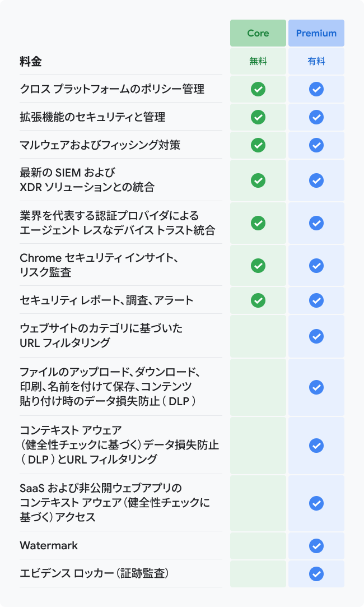Click Premium checkmark for URL フィルタリング category row

[316, 336]
